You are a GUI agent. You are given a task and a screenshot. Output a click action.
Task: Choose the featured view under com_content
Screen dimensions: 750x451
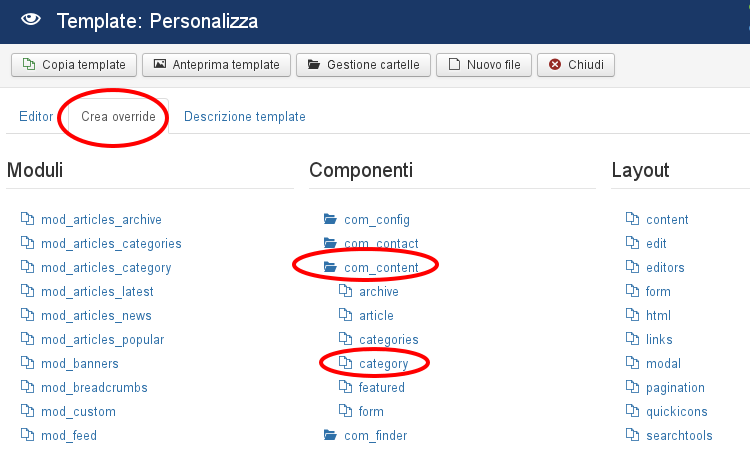(x=382, y=387)
